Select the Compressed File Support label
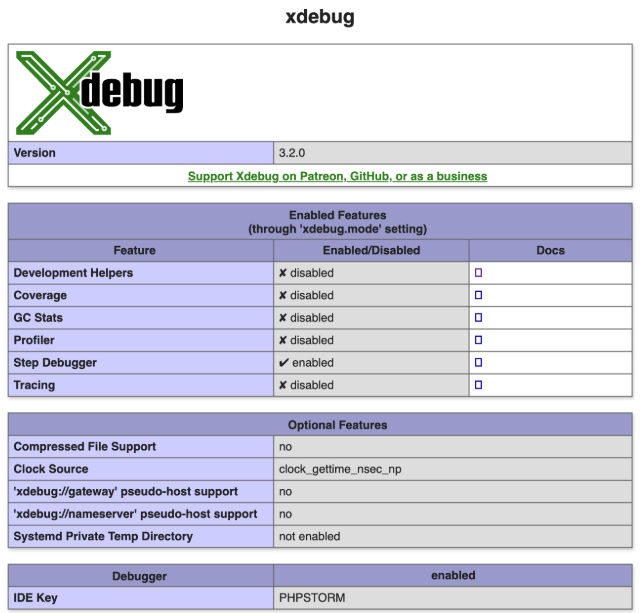The width and height of the screenshot is (642, 613). [85, 446]
